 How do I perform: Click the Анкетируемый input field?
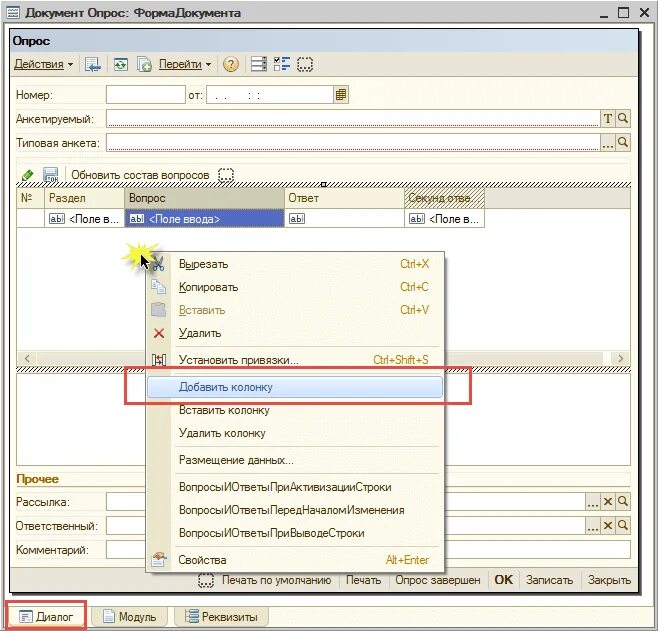click(x=353, y=119)
